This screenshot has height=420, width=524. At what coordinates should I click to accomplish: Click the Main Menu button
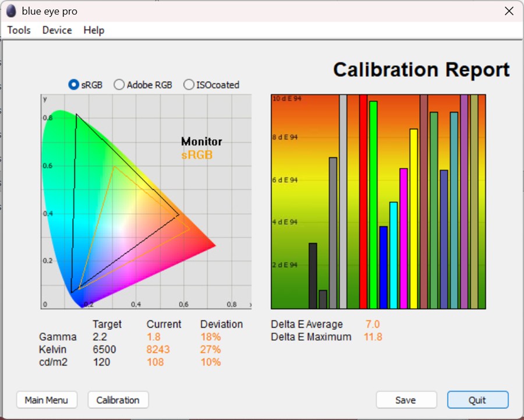coord(47,400)
